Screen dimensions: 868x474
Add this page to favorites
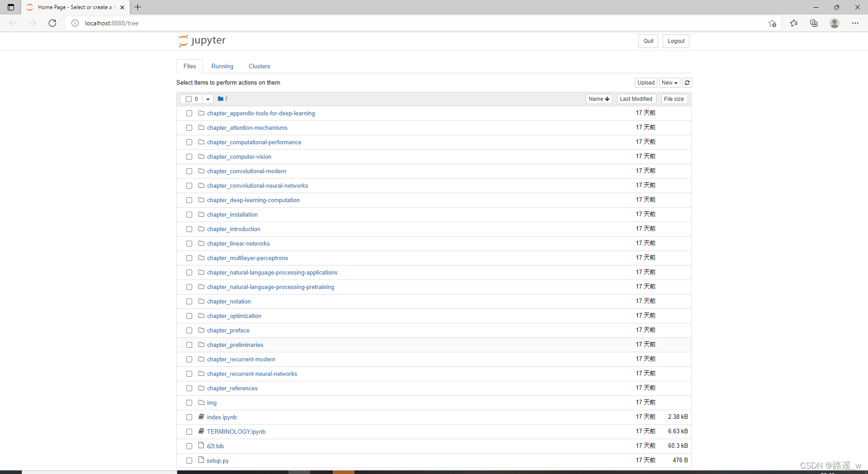point(772,23)
